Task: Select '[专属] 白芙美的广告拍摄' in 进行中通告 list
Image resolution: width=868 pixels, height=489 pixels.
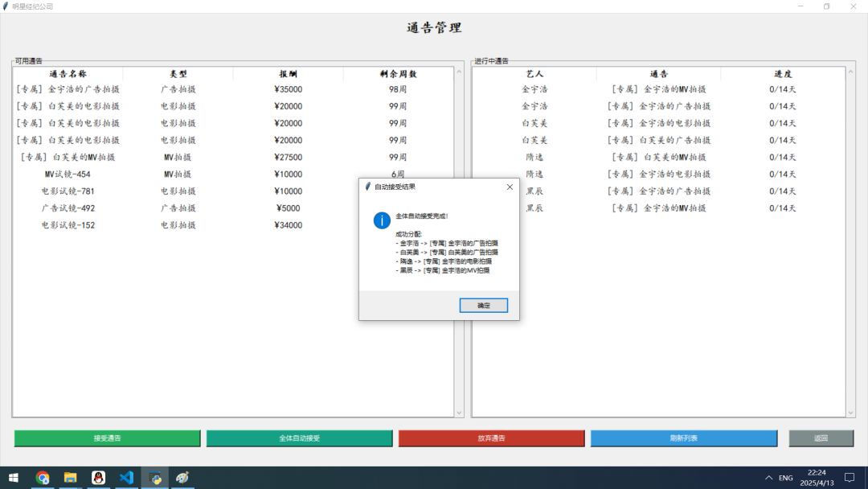Action: pyautogui.click(x=659, y=140)
